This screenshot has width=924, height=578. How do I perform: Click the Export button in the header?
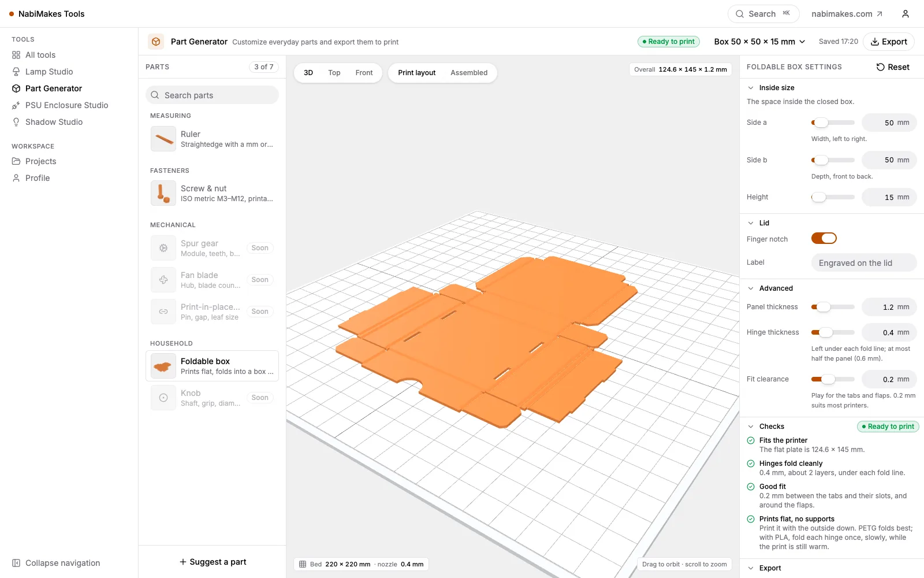pos(889,42)
